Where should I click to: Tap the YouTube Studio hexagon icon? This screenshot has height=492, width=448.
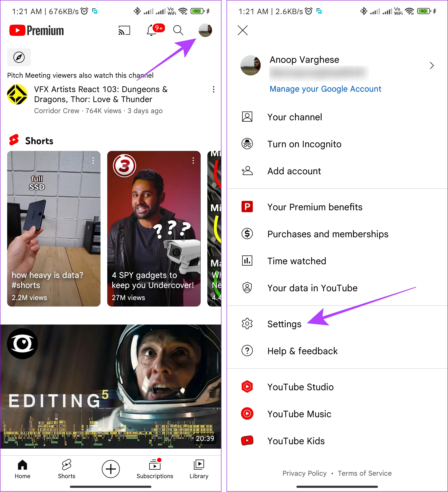click(x=247, y=386)
